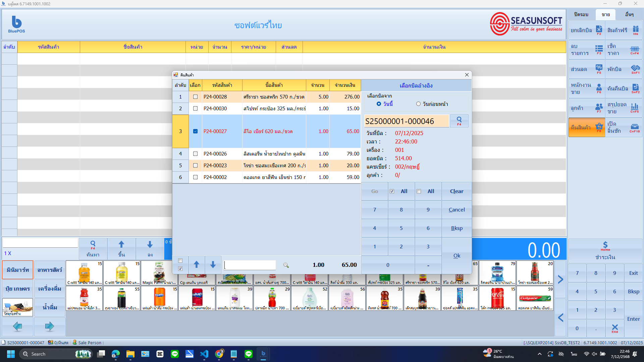Click the ขึ้น up-arrow navigation button
Viewport: 644px width, 362px height.
[121, 249]
